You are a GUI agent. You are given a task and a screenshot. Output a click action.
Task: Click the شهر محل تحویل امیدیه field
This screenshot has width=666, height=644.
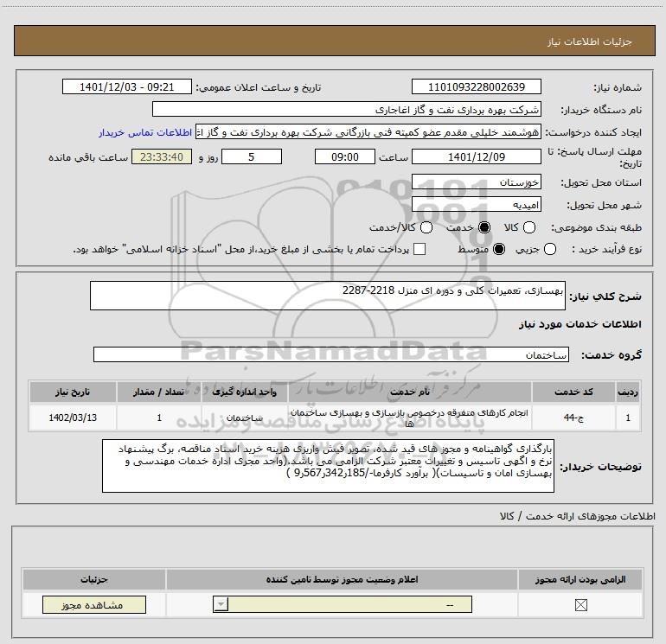[476, 205]
